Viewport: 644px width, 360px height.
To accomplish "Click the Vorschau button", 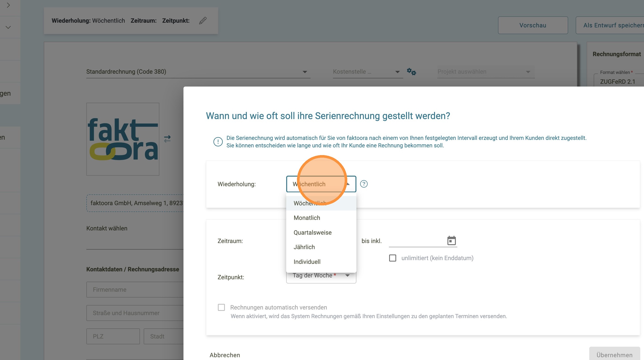I will coord(533,25).
